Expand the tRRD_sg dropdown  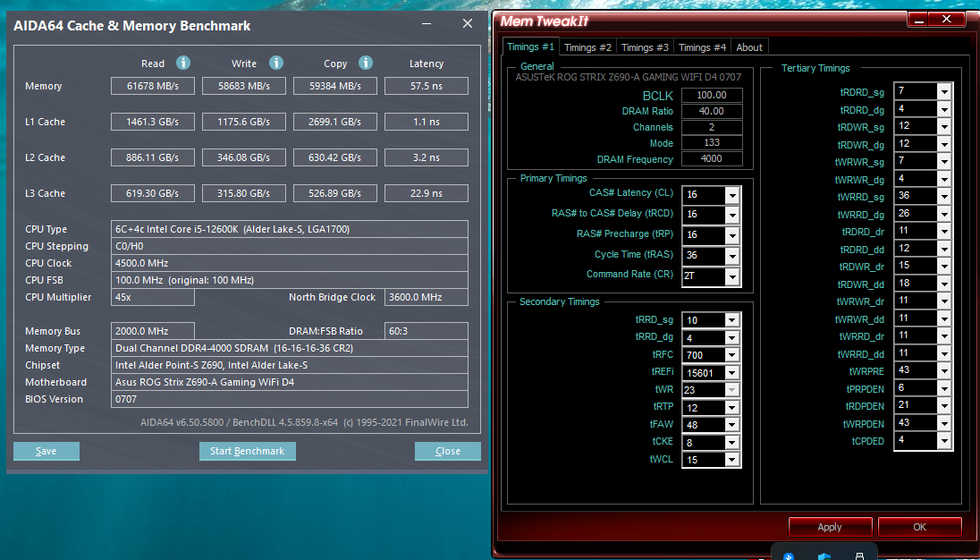coord(732,320)
